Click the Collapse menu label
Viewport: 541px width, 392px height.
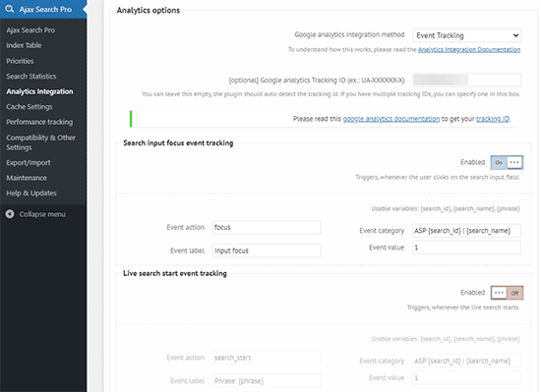click(42, 214)
